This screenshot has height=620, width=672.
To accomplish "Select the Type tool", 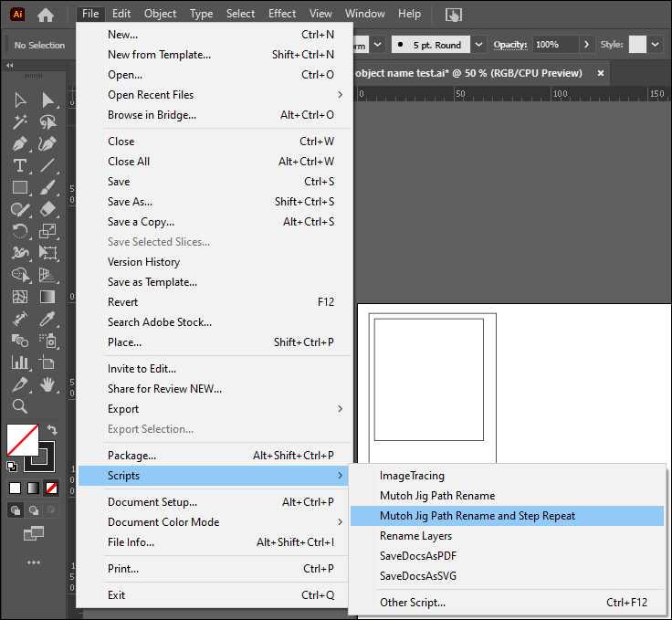I will tap(20, 166).
